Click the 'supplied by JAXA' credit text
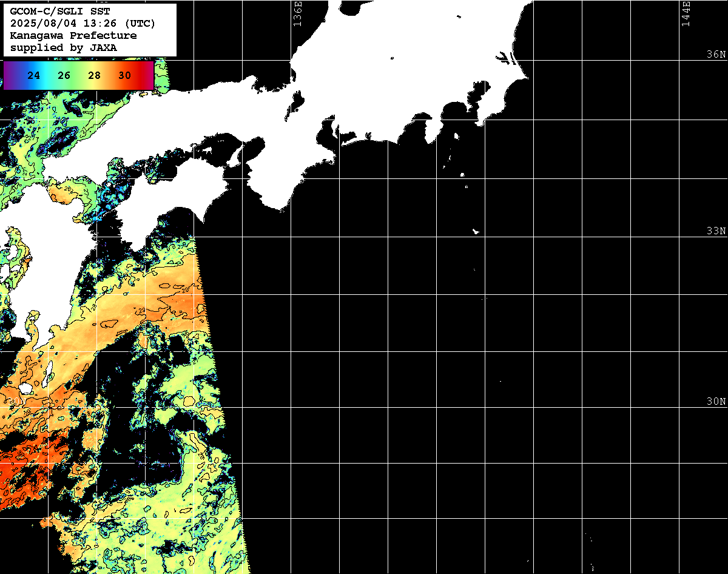 64,47
